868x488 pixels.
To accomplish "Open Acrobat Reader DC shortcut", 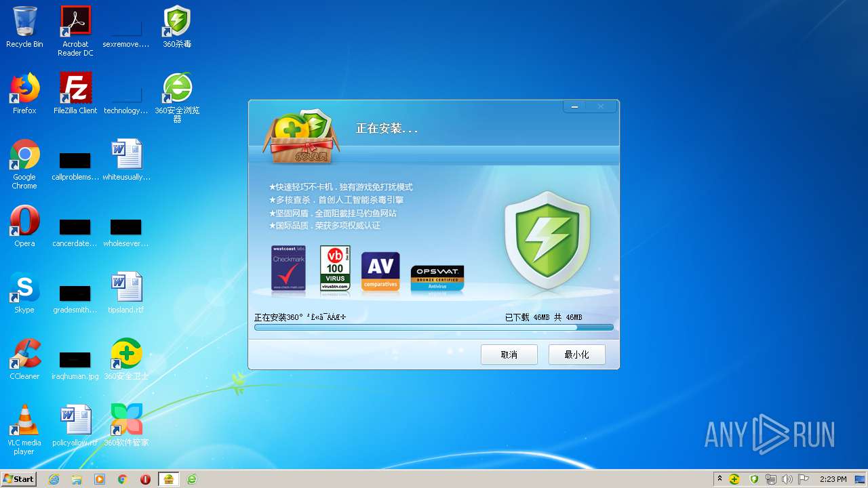I will (x=75, y=31).
